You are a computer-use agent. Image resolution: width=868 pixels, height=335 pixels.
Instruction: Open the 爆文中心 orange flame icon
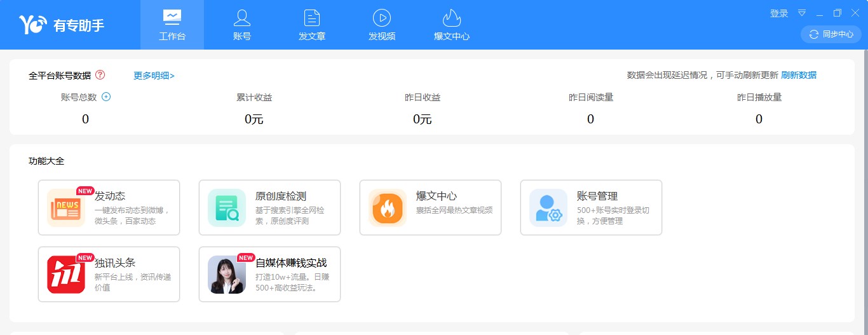click(x=387, y=207)
